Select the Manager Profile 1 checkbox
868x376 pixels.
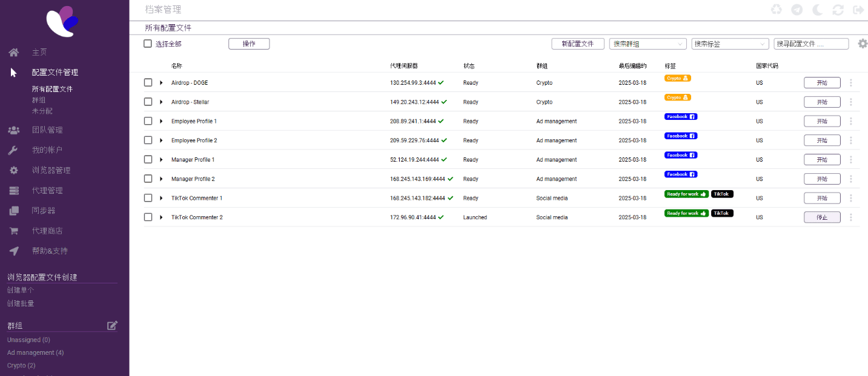click(148, 160)
